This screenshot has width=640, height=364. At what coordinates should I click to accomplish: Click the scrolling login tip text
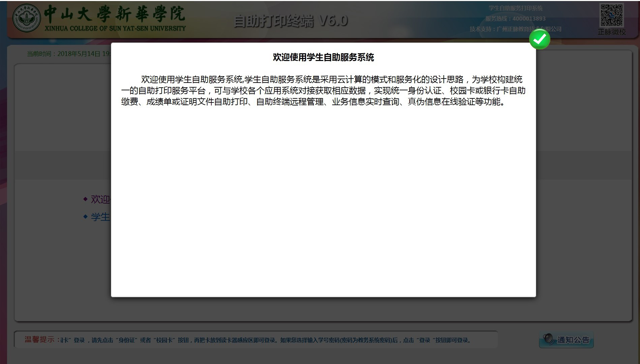[266, 340]
